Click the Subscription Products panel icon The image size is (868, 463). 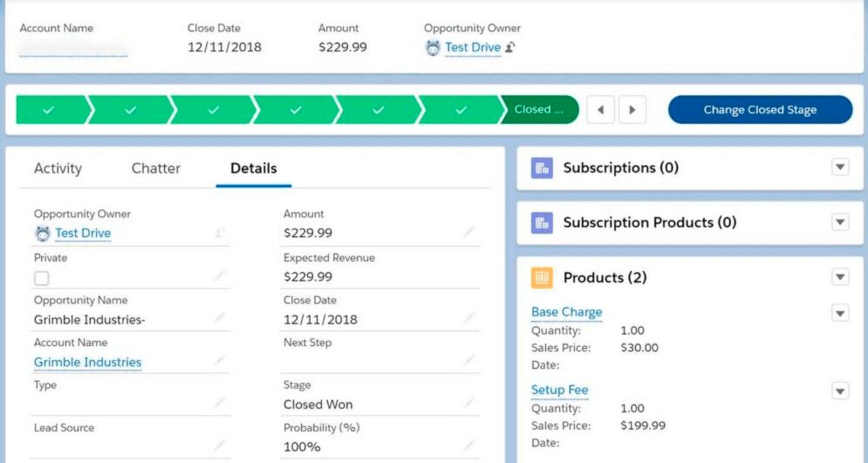541,223
